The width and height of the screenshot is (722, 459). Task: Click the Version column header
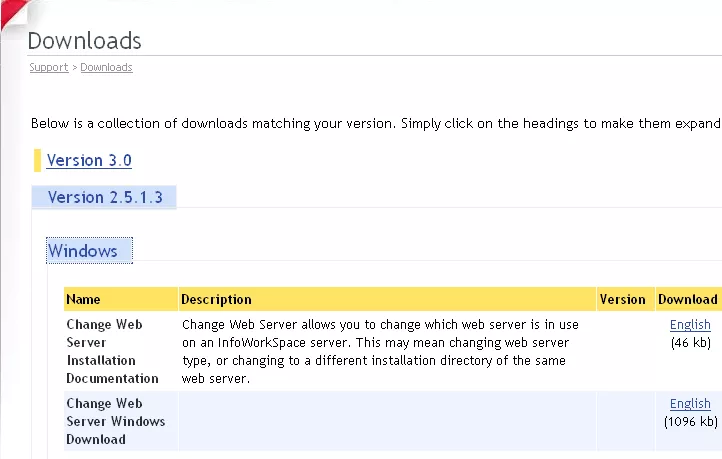coord(622,299)
